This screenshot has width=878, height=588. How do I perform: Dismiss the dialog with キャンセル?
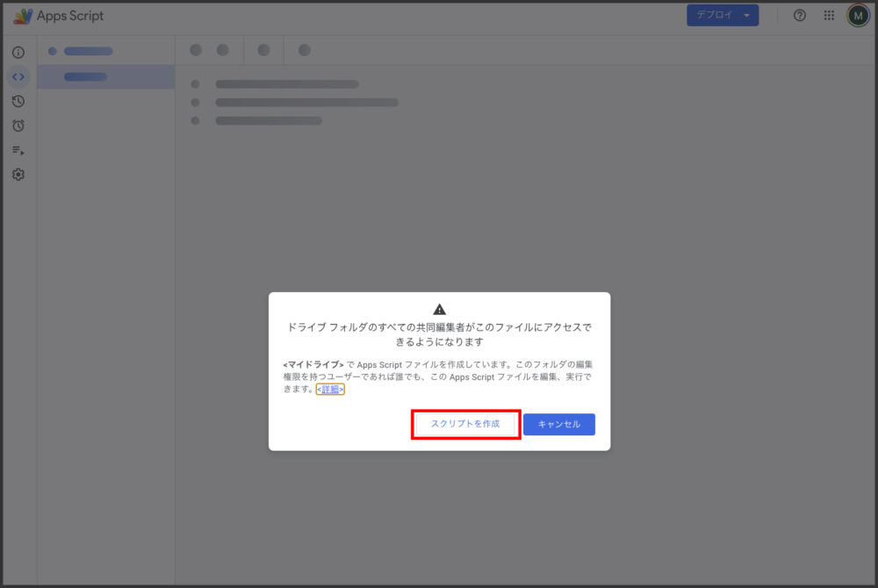pos(559,424)
